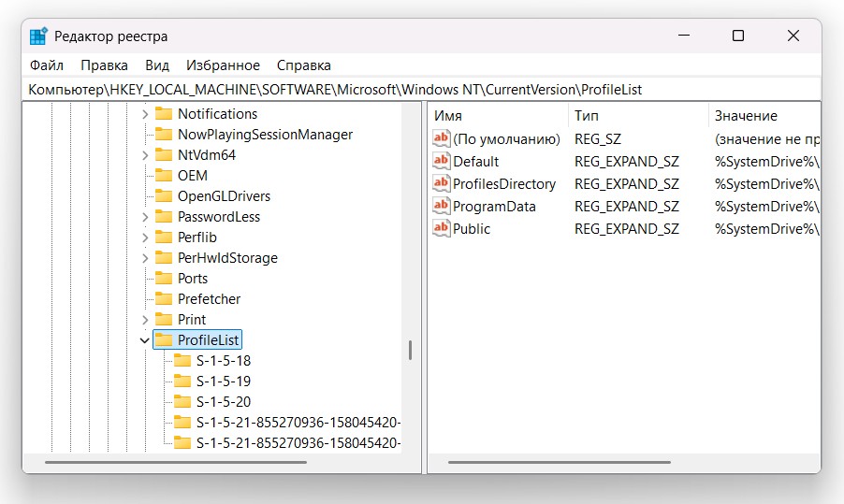
Task: Click the icon of ProfilesDirectory value
Action: pyautogui.click(x=442, y=183)
